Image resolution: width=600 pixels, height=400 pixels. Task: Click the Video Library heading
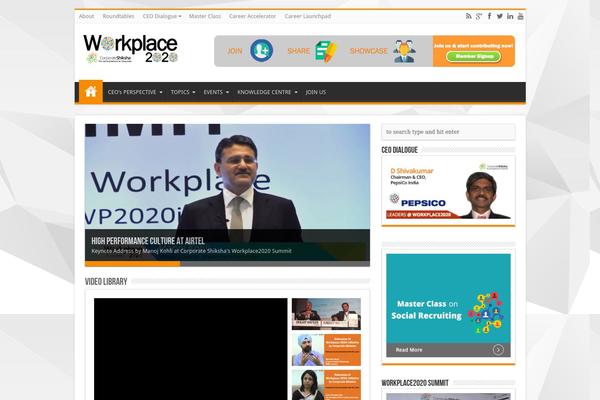106,282
